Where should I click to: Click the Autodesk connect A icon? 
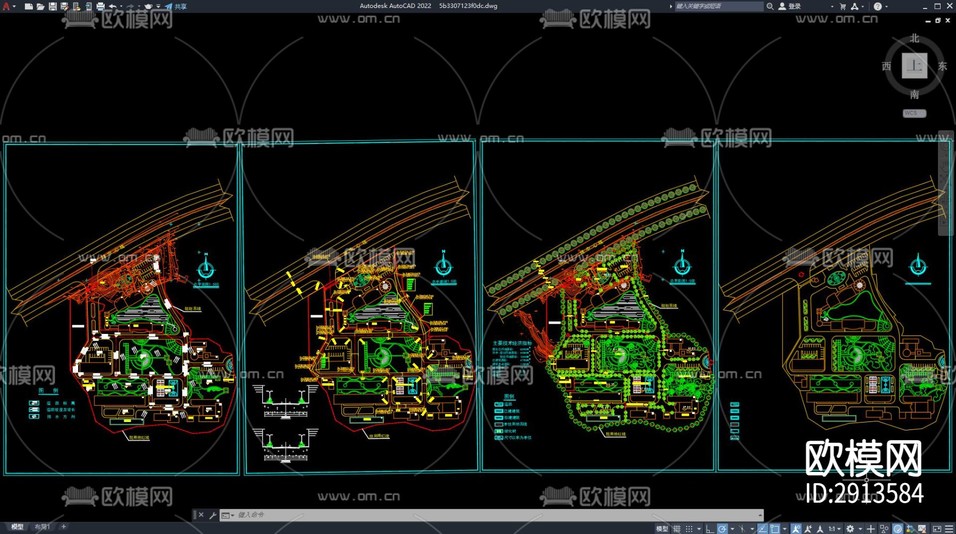[854, 6]
